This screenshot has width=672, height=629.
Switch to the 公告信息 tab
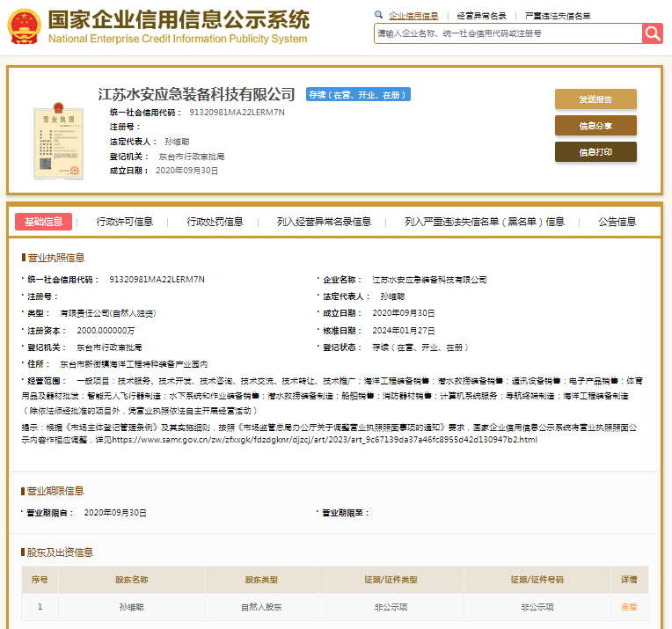point(617,222)
